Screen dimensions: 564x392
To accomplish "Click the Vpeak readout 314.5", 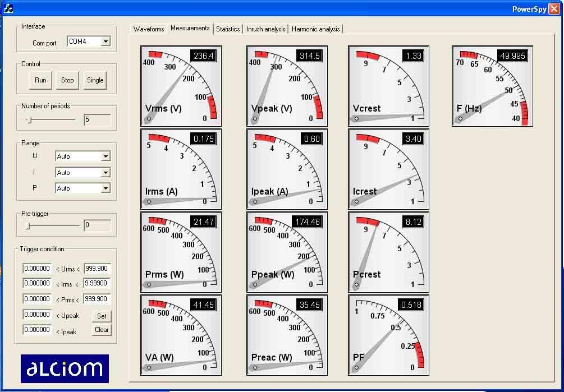I will point(309,56).
